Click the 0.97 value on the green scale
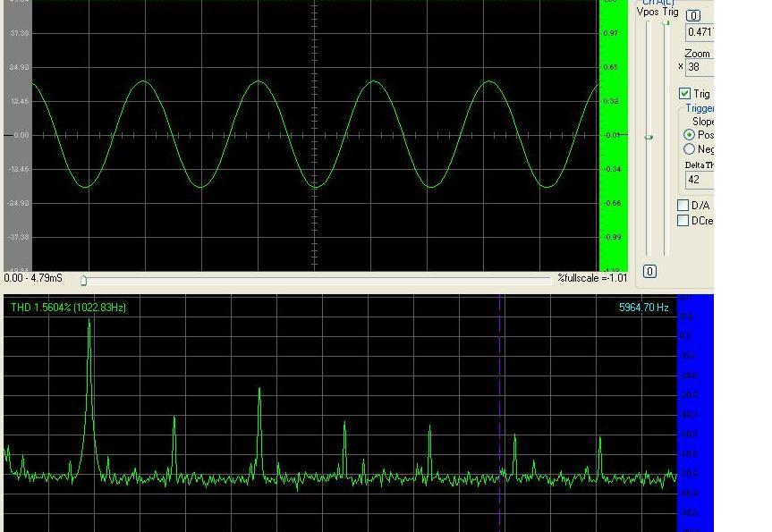The image size is (772, 532). [x=610, y=33]
